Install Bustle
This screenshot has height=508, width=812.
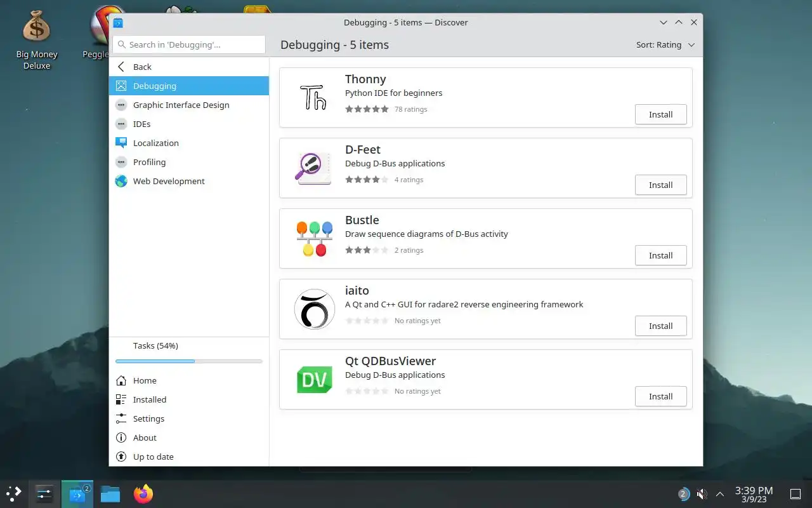pos(660,255)
